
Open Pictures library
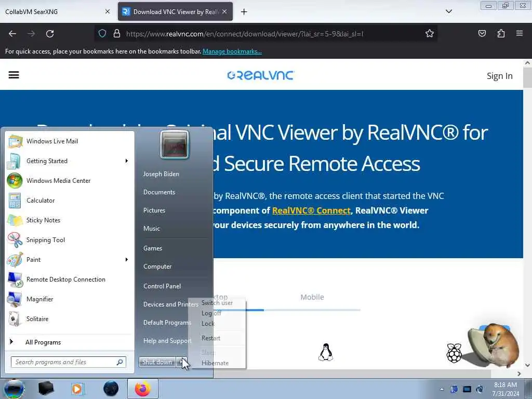coord(154,210)
